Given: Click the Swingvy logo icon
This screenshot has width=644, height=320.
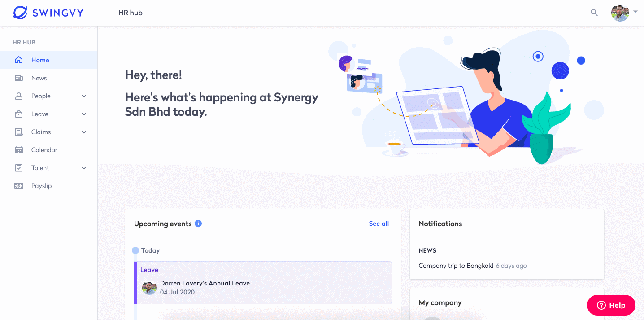Looking at the screenshot, I should pos(20,13).
